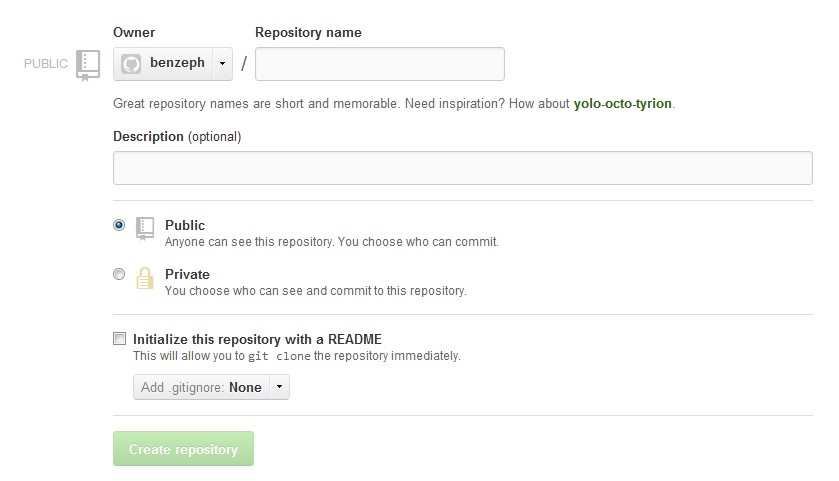This screenshot has width=839, height=481.
Task: Click the benzeph owner name in selector
Action: coord(177,63)
